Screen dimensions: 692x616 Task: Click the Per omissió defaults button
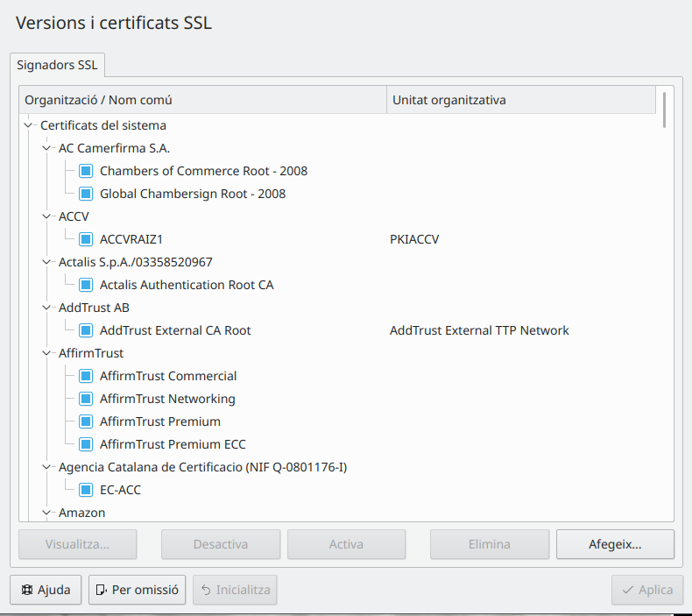pos(137,590)
